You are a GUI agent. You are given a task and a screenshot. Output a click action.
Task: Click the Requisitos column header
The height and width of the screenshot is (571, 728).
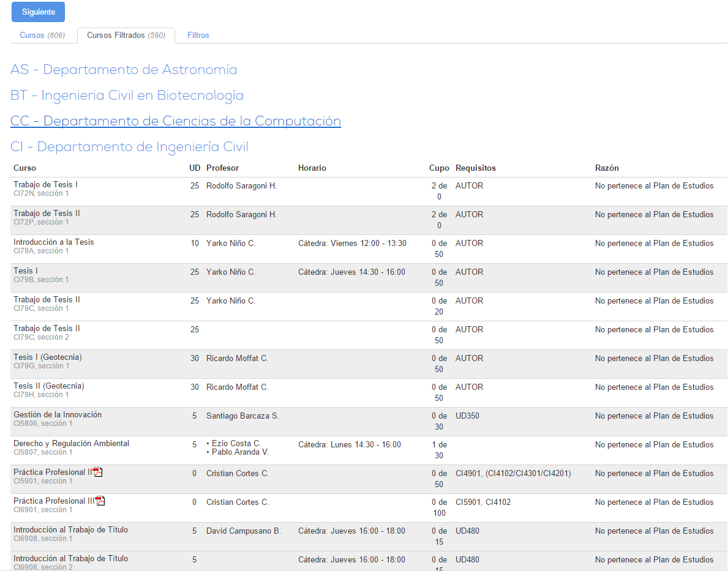click(475, 168)
